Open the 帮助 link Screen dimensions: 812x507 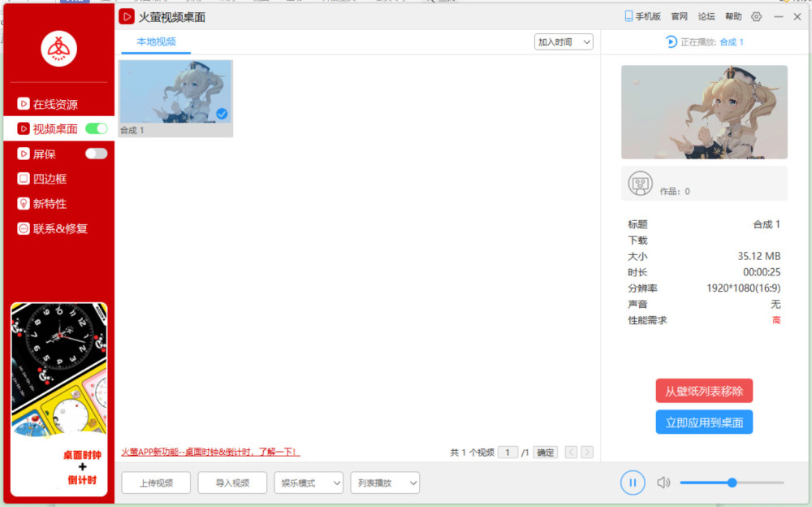(x=733, y=16)
